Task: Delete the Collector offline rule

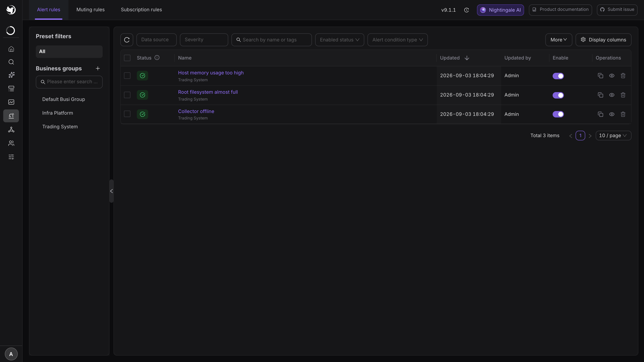Action: point(623,114)
